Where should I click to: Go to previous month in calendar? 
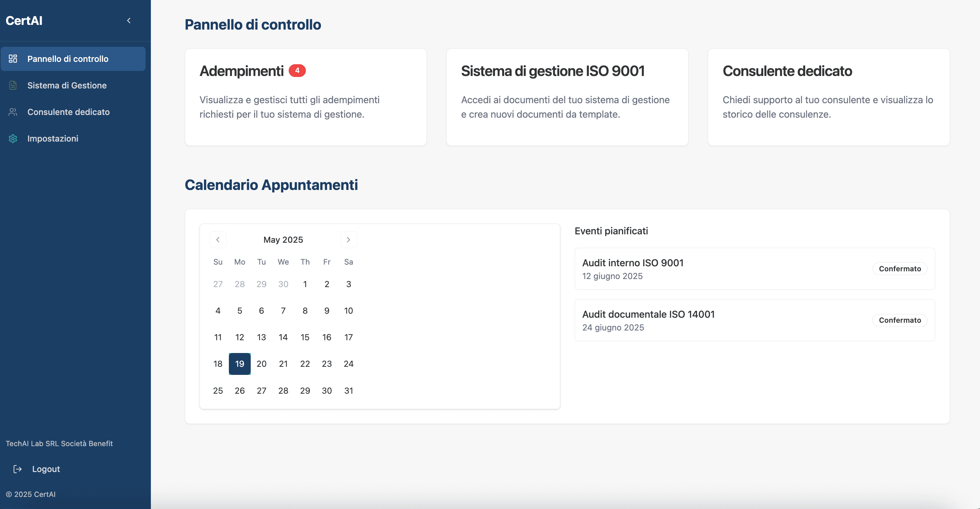point(218,240)
